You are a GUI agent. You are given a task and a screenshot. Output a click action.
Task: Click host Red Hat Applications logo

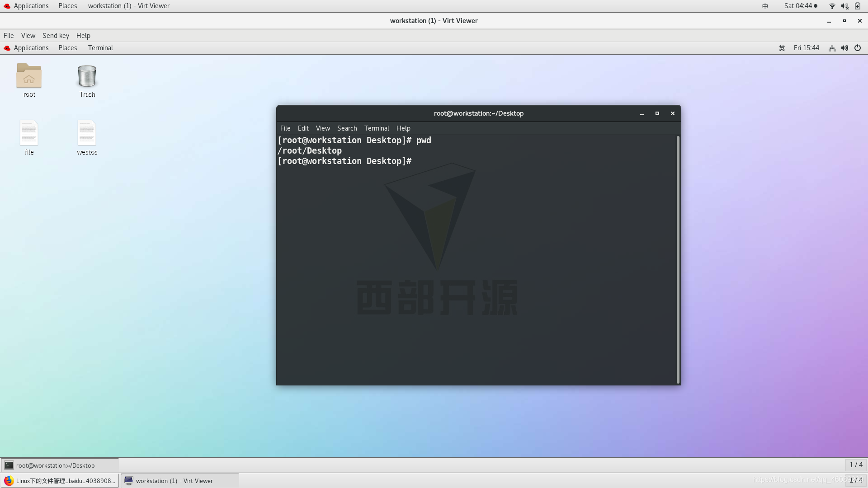pos(7,6)
